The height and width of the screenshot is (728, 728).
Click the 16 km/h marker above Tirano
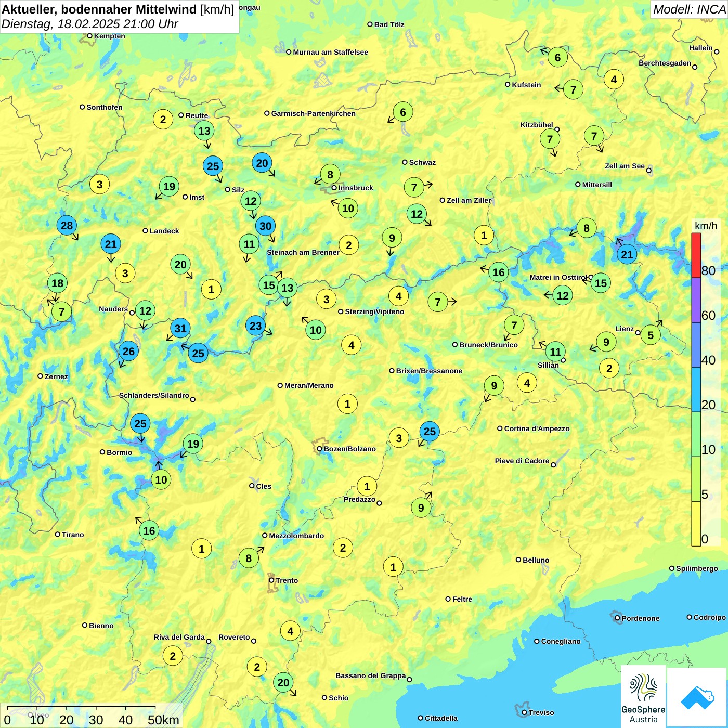[149, 530]
